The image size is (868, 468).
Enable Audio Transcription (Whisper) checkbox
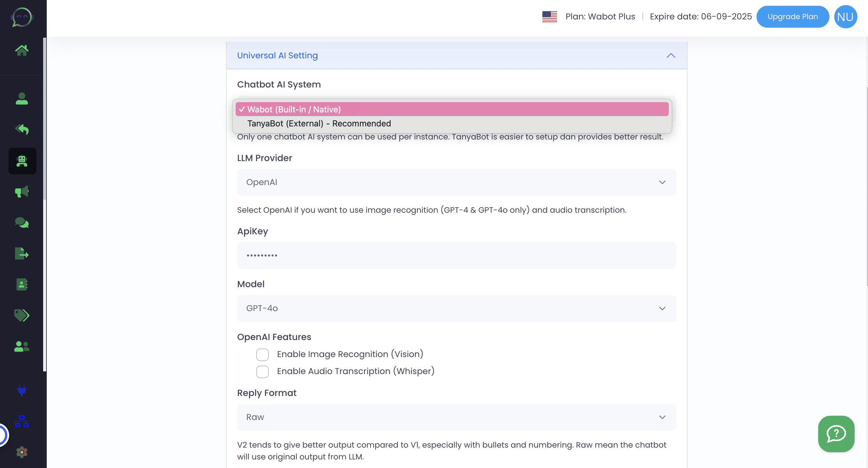point(262,371)
